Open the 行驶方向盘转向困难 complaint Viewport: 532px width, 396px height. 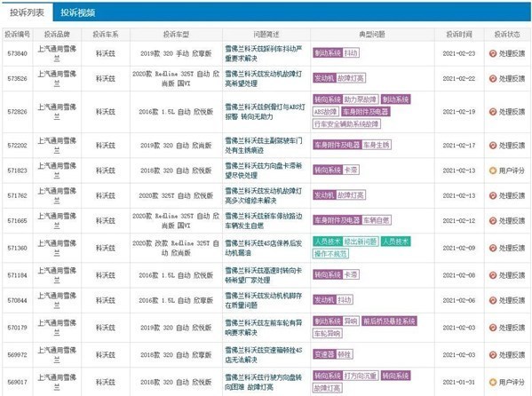[x=264, y=382]
